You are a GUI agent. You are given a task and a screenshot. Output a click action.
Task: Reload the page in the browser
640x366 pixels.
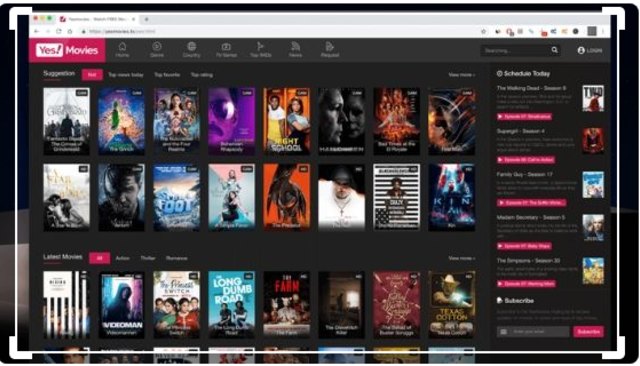coord(59,31)
